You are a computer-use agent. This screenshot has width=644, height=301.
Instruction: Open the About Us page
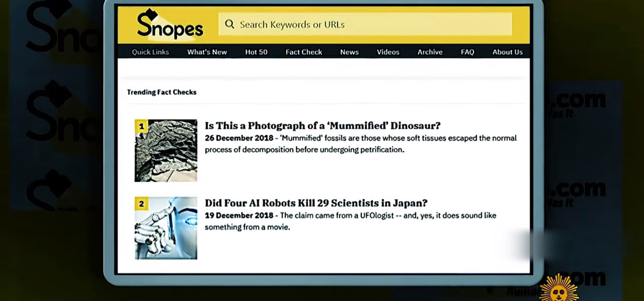[x=508, y=52]
